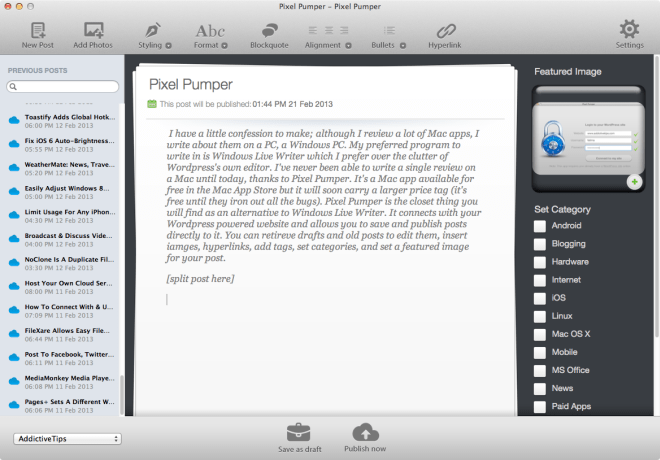The image size is (660, 460).
Task: Check the Blogging category
Action: click(x=540, y=244)
